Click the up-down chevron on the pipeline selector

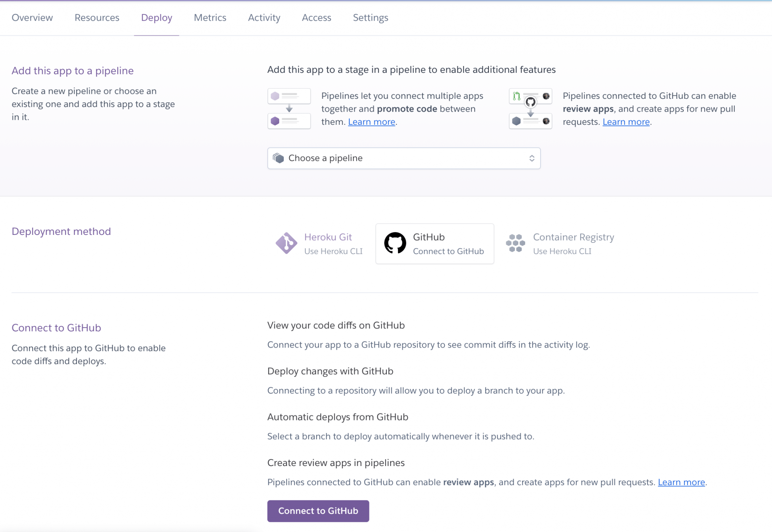(x=532, y=158)
